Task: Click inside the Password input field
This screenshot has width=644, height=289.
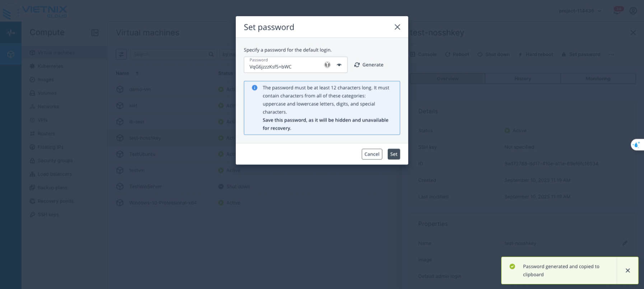Action: 284,66
